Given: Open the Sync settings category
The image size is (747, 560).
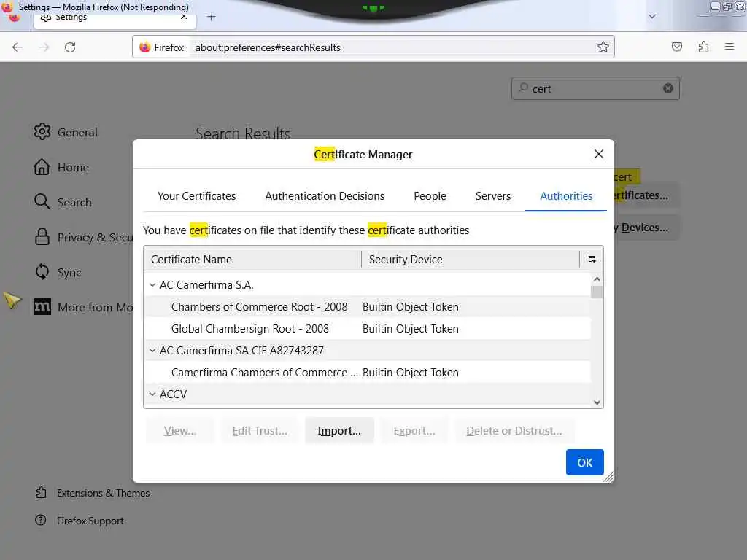Looking at the screenshot, I should [x=58, y=272].
